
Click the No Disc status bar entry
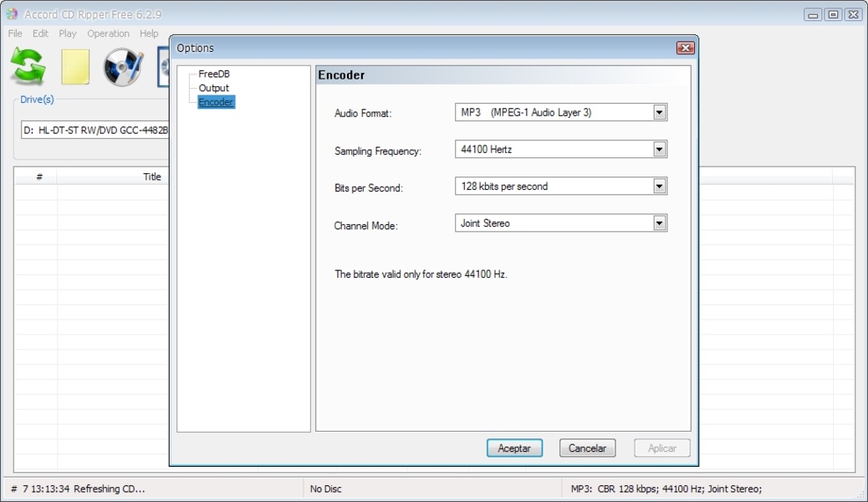coord(325,489)
